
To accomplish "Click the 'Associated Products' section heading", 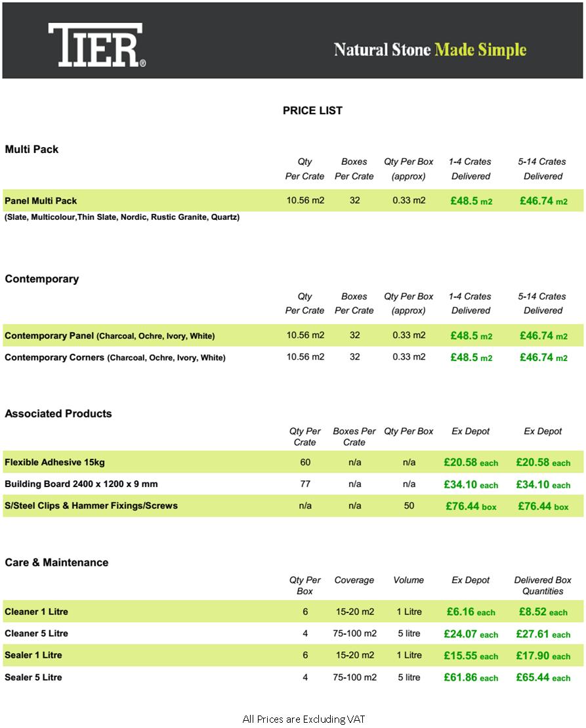I will pyautogui.click(x=58, y=413).
